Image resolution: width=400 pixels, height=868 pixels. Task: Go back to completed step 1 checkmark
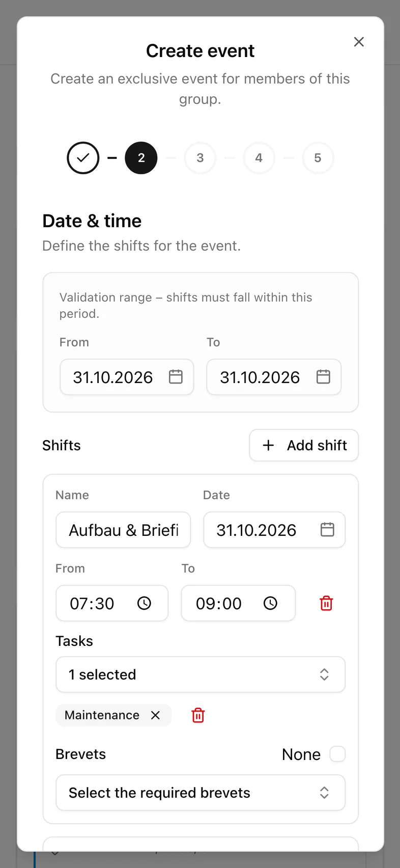(x=83, y=158)
